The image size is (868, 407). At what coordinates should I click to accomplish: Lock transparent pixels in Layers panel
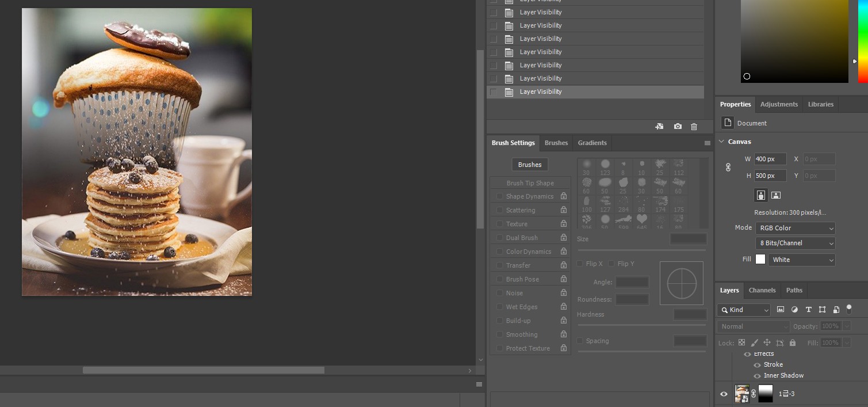[x=742, y=343]
